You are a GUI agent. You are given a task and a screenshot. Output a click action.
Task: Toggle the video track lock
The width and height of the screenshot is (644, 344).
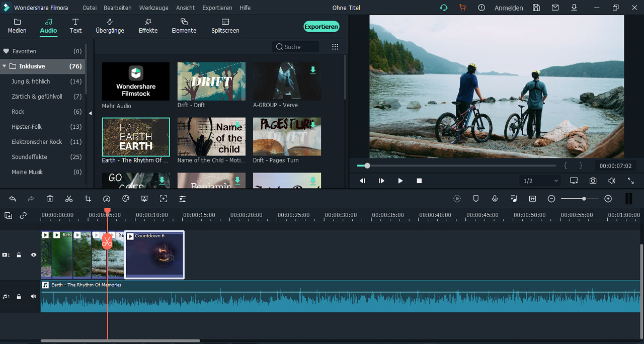tap(19, 255)
